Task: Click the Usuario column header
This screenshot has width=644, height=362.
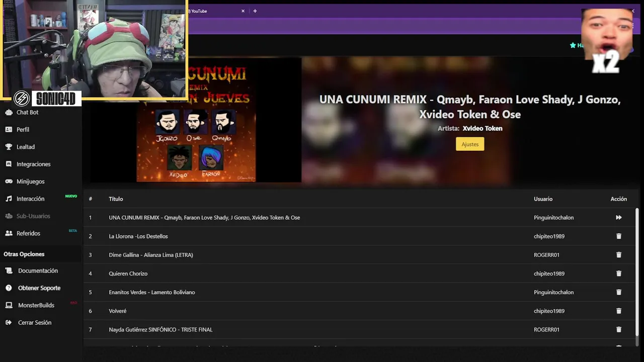Action: [x=543, y=199]
